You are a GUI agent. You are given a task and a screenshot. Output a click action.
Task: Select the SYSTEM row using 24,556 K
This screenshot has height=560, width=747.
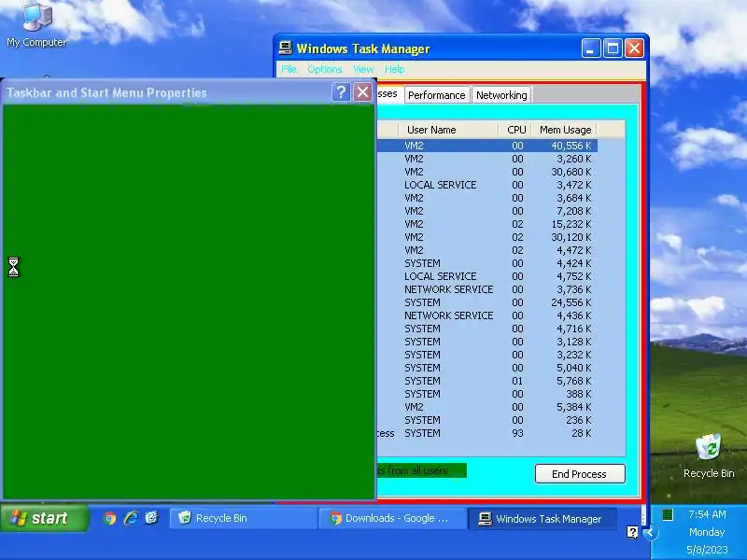point(486,302)
